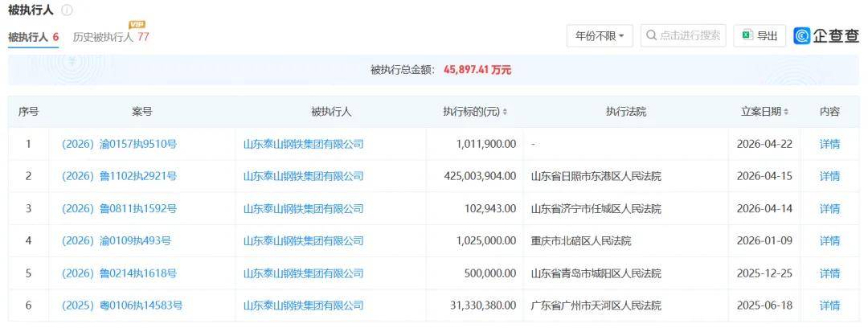Sort by 执行标的(元) arrows
868x328 pixels.
504,112
